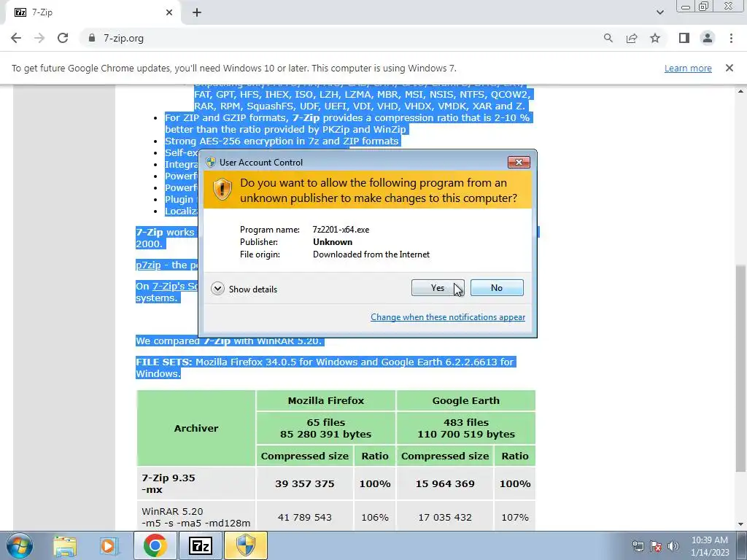
Task: Click the 106% ratio cell
Action: [375, 517]
